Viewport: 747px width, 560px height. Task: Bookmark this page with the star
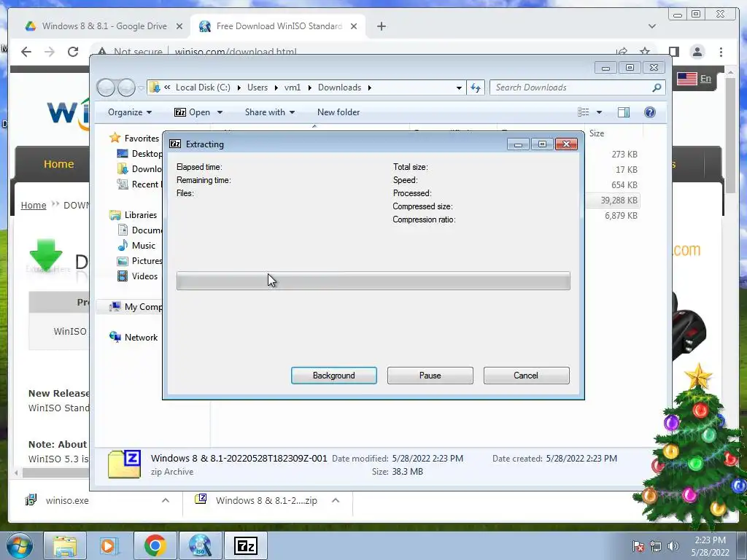tap(645, 52)
